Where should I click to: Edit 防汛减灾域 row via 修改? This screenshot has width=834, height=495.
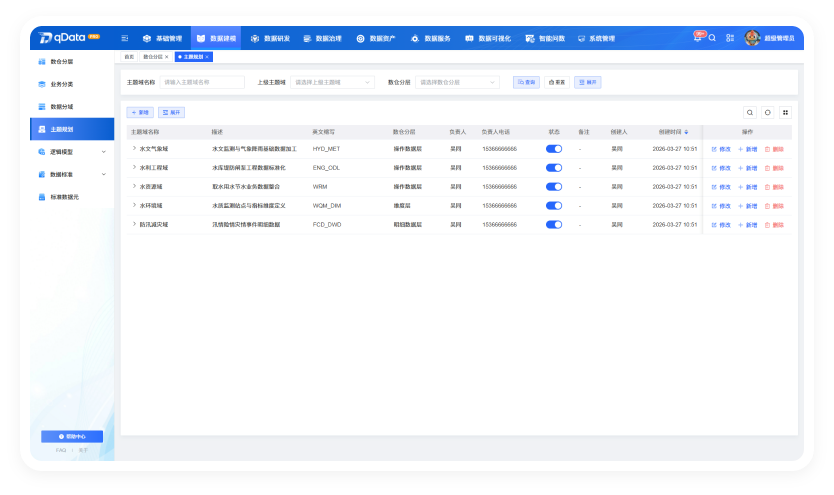pyautogui.click(x=721, y=225)
